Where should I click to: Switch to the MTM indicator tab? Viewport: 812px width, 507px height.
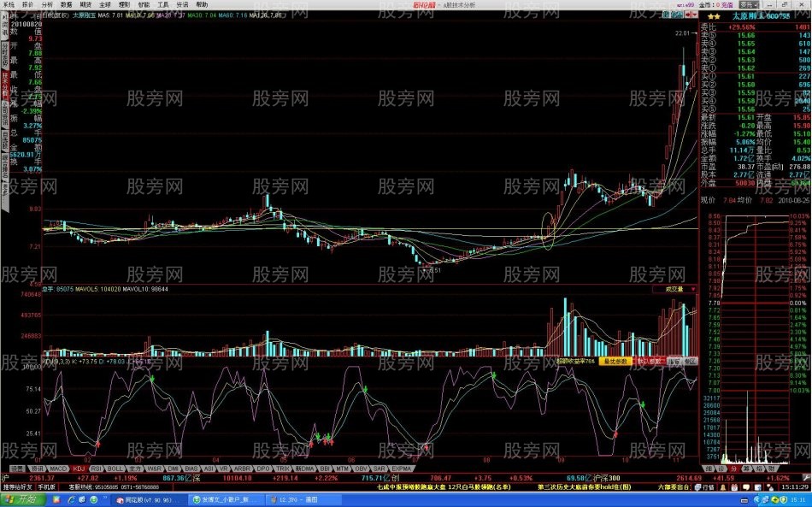click(343, 469)
